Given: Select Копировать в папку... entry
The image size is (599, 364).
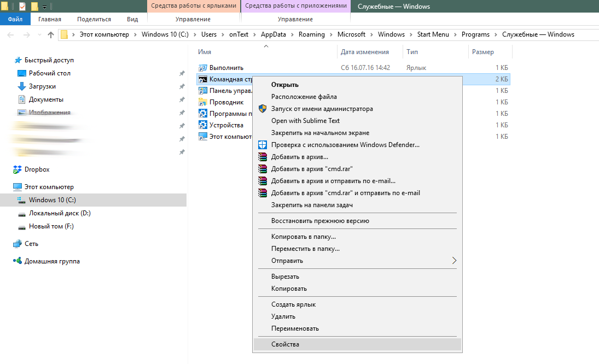Looking at the screenshot, I should point(357,237).
